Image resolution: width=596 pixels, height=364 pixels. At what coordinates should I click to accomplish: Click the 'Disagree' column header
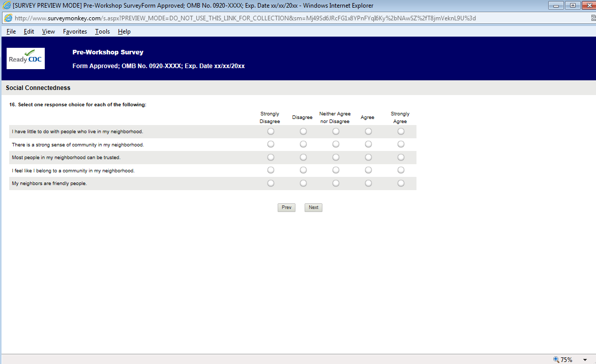click(302, 117)
